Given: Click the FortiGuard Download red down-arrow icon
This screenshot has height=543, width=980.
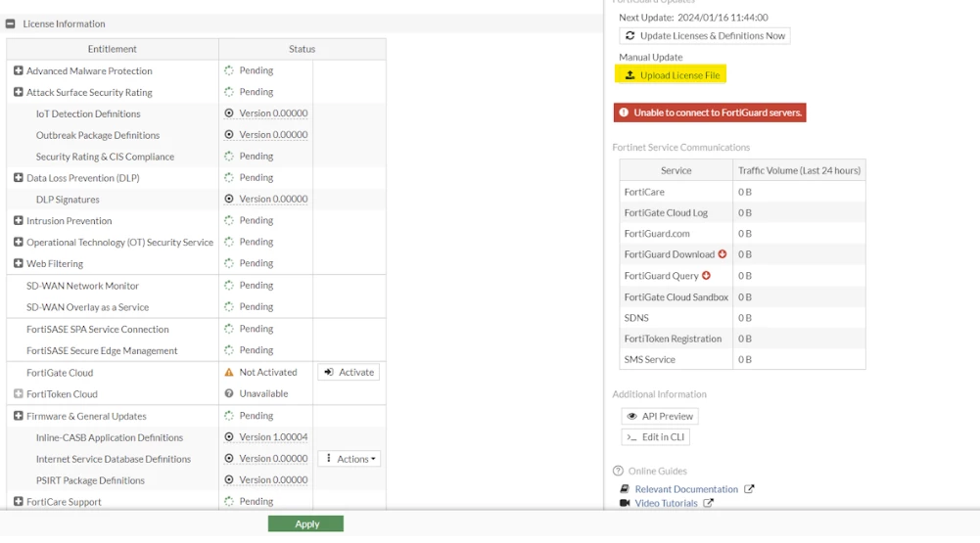Looking at the screenshot, I should pyautogui.click(x=723, y=254).
